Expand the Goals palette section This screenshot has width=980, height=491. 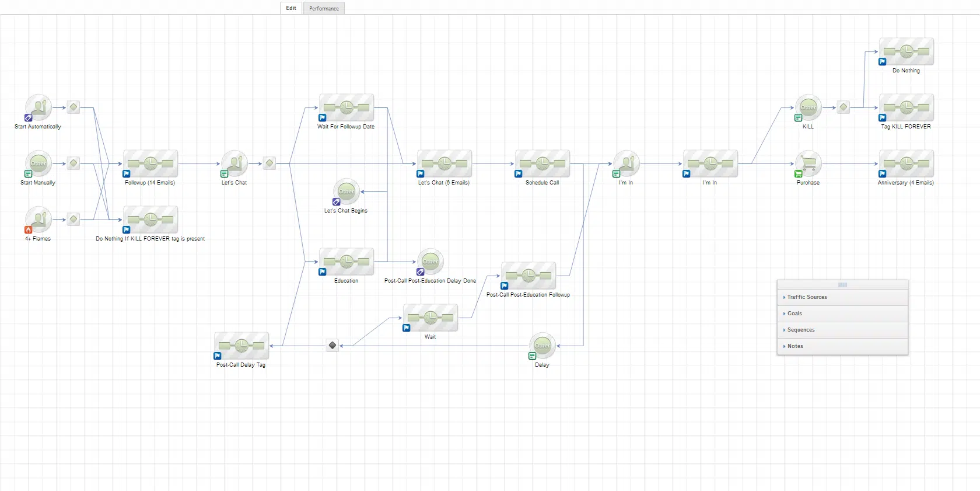pos(794,314)
